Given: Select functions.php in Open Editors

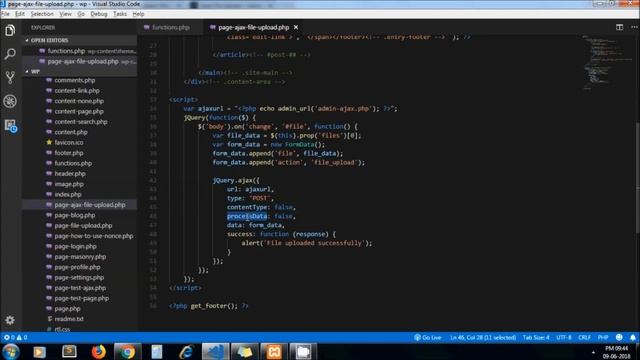Looking at the screenshot, I should click(80, 51).
